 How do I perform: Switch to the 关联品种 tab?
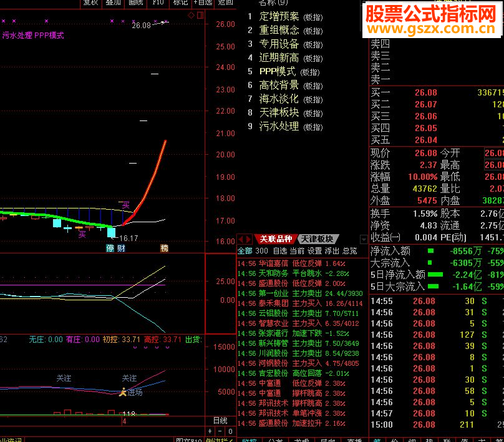[x=276, y=239]
